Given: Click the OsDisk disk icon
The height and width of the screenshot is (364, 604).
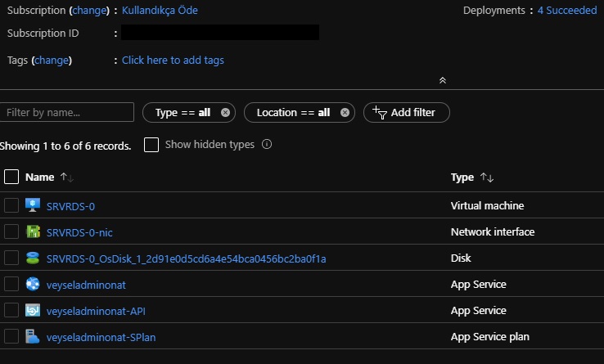Looking at the screenshot, I should (x=33, y=258).
